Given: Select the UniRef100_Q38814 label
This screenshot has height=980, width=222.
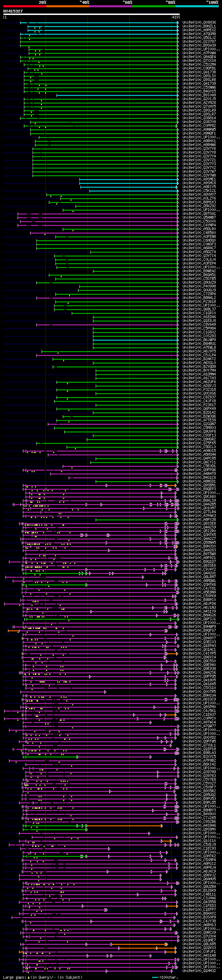Looking at the screenshot, I should (199, 118).
